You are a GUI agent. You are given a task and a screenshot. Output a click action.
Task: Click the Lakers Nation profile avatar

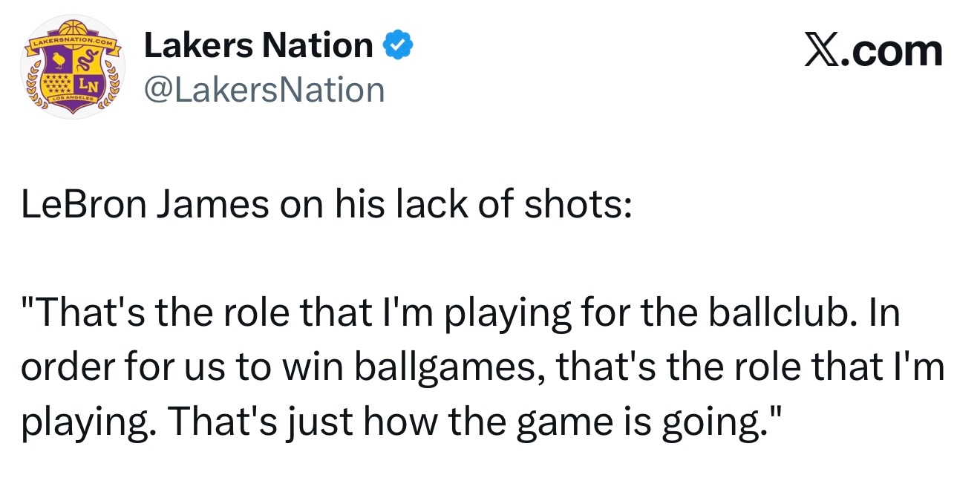pyautogui.click(x=73, y=68)
